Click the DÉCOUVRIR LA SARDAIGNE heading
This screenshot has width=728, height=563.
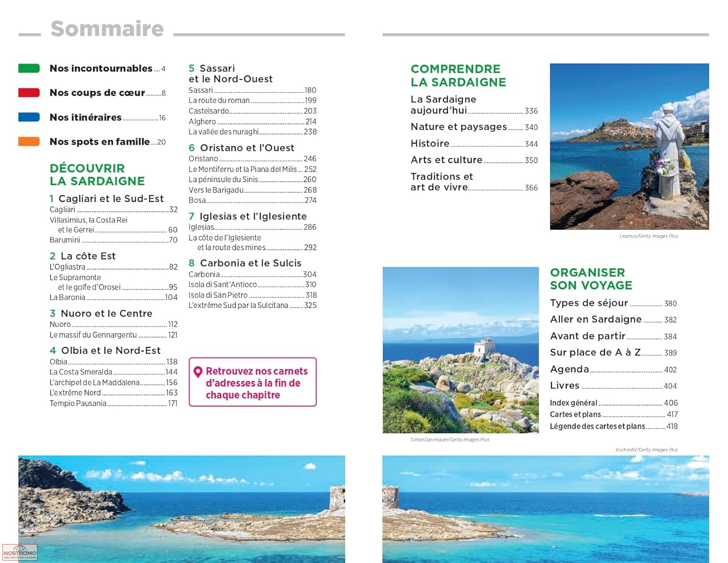[x=97, y=175]
